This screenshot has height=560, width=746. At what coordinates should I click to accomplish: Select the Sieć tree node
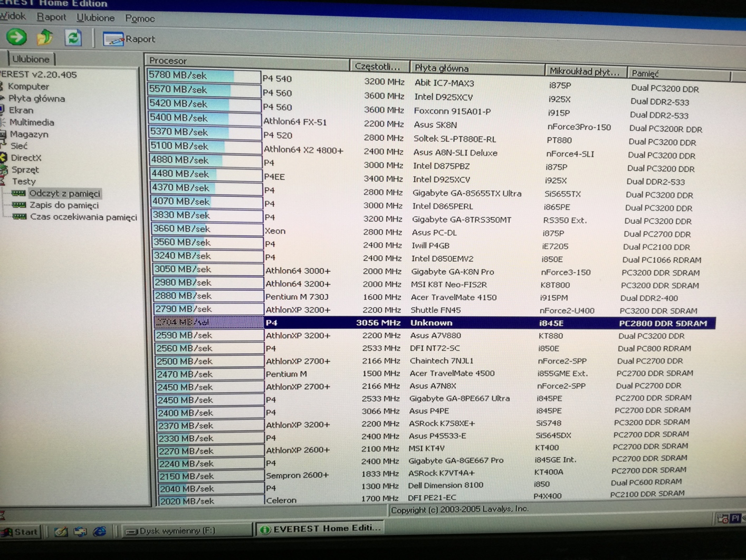pos(18,146)
